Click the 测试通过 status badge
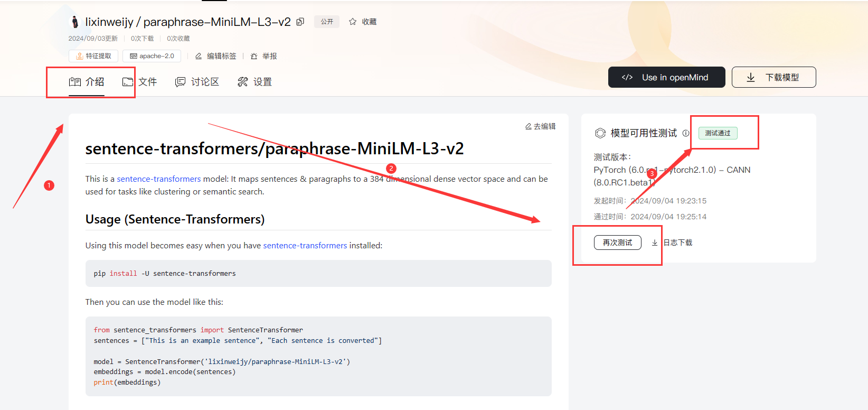The height and width of the screenshot is (410, 868). (x=718, y=133)
